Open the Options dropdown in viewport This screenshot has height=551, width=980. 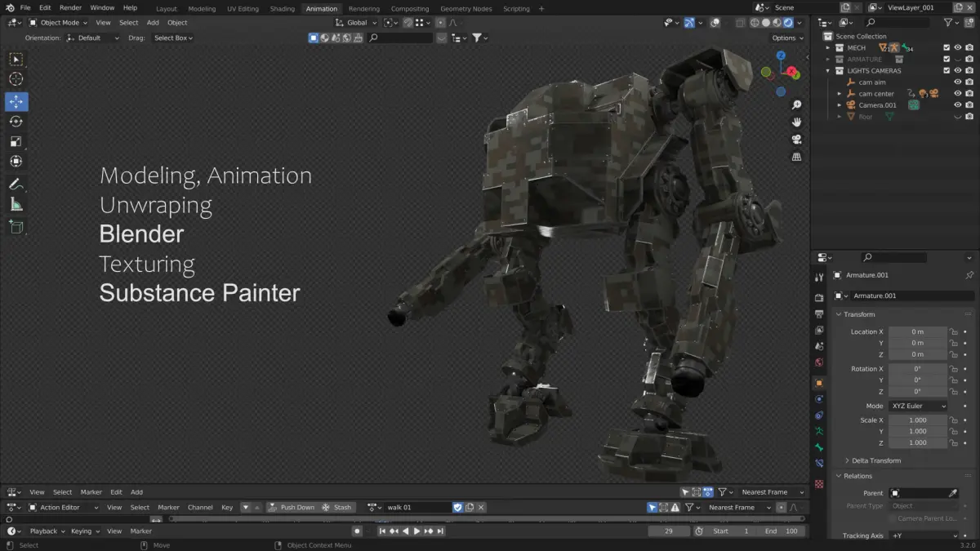click(x=787, y=38)
